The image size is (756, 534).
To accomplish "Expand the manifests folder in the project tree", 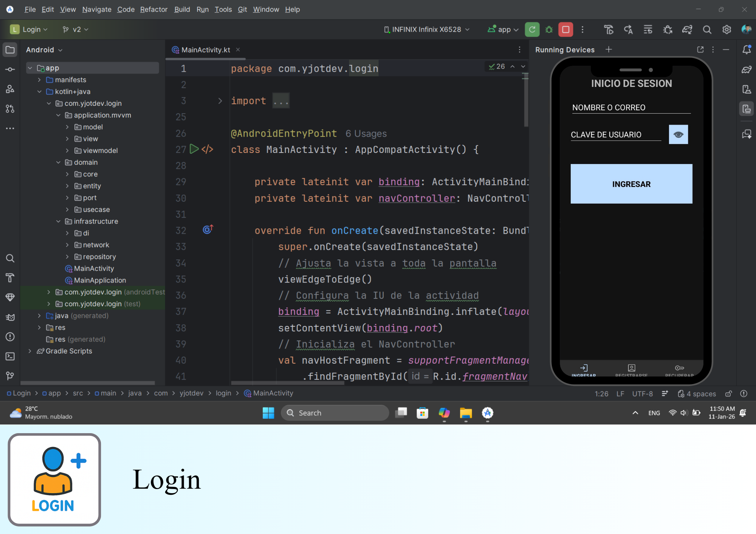I will tap(39, 80).
